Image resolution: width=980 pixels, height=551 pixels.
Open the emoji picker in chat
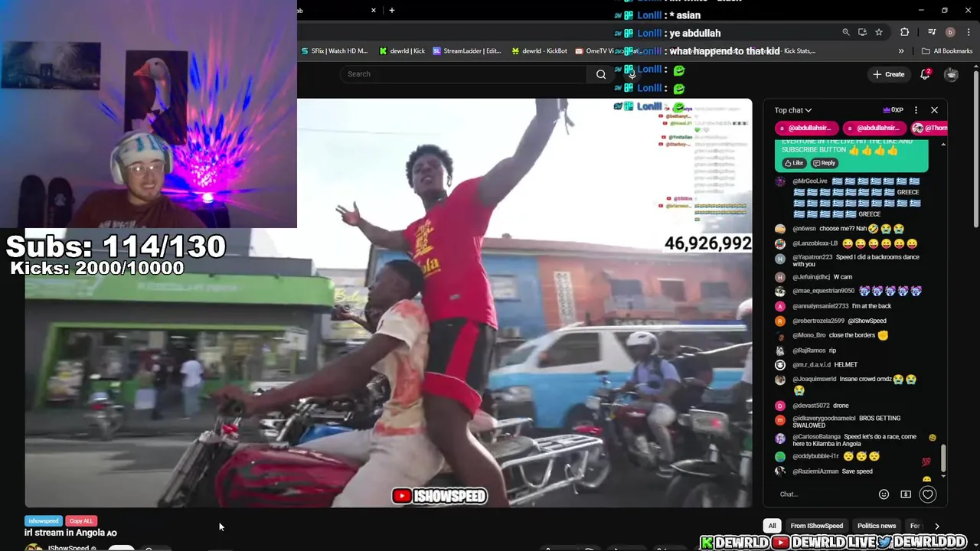(884, 494)
